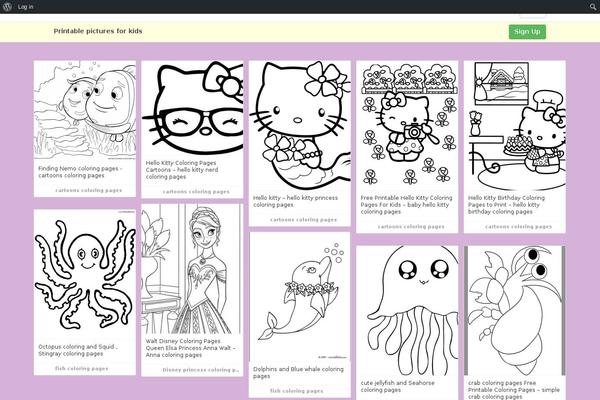Open cartoons category under Finding Nemo card
Screen dimensions: 600x400
click(89, 190)
